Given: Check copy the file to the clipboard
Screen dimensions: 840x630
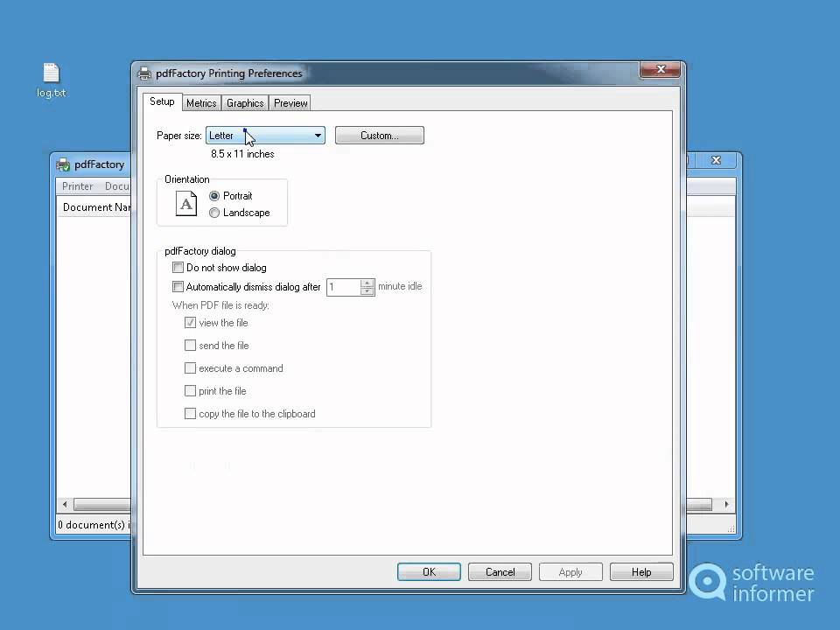Looking at the screenshot, I should (190, 414).
